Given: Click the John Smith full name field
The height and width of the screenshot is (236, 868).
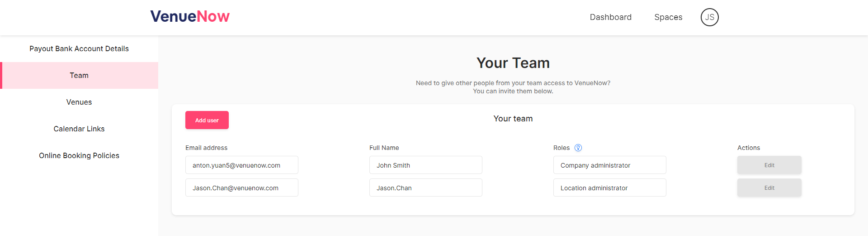Looking at the screenshot, I should [x=426, y=165].
